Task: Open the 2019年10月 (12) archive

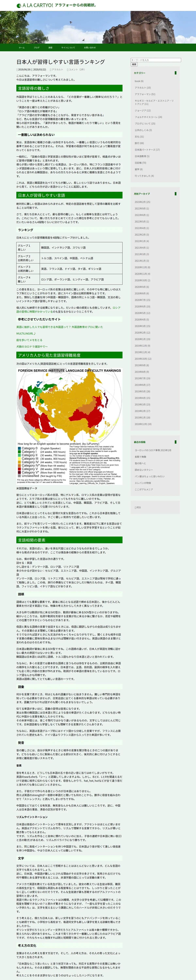Action: click(x=143, y=359)
